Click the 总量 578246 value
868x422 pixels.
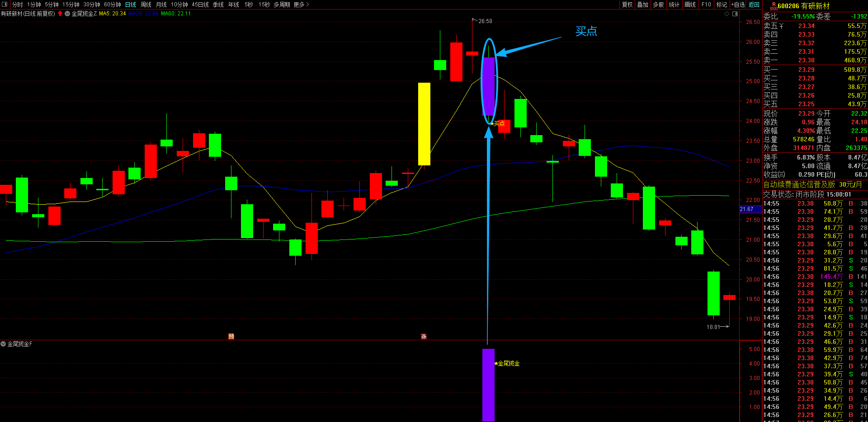tap(803, 140)
